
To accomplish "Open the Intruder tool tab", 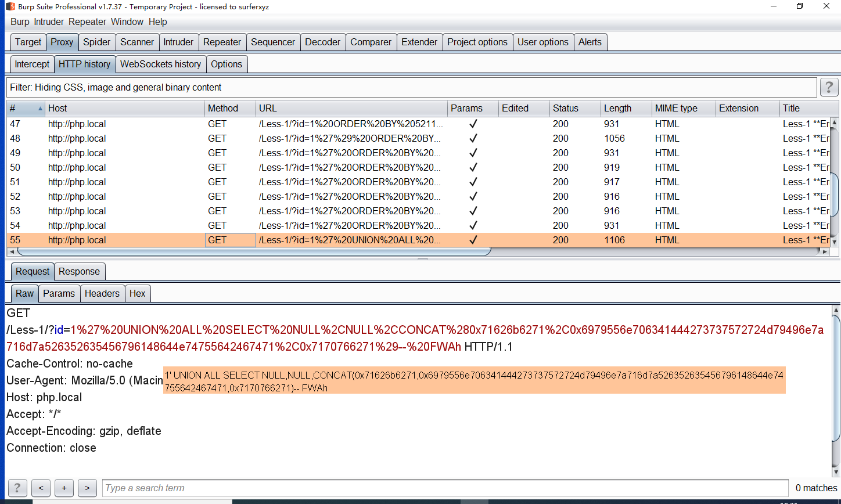I will point(178,42).
